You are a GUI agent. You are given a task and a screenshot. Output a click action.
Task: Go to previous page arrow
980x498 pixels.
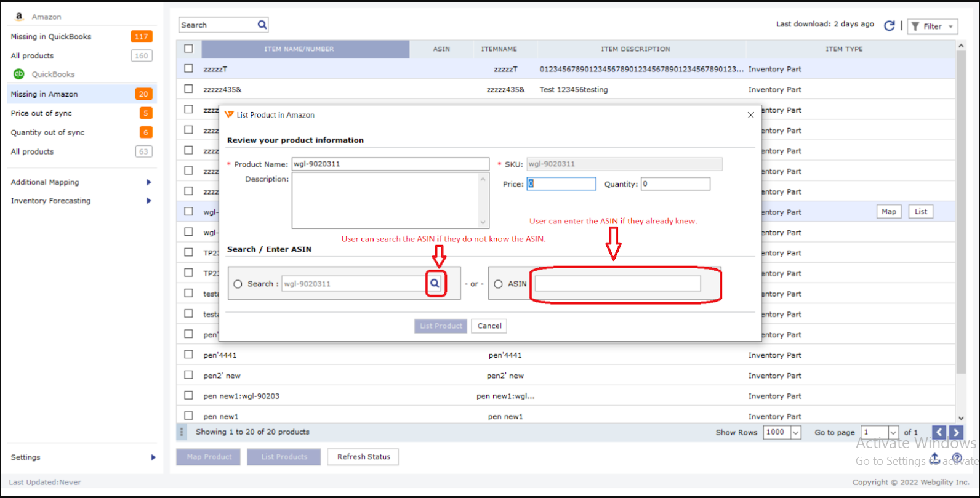click(939, 432)
